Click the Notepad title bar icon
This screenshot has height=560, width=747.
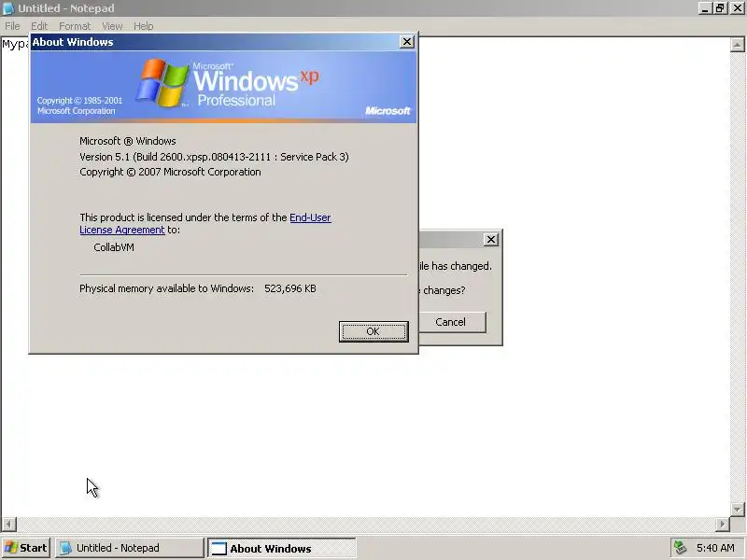tap(8, 8)
